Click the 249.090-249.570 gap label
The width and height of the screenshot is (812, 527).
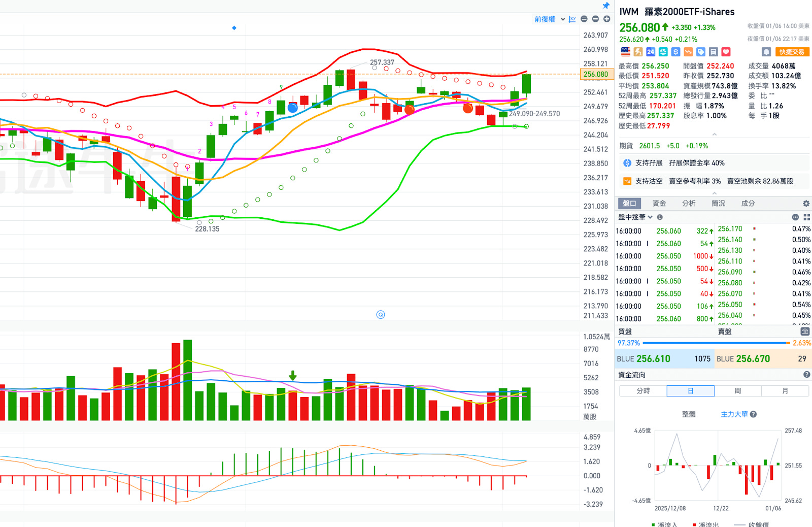coord(534,114)
